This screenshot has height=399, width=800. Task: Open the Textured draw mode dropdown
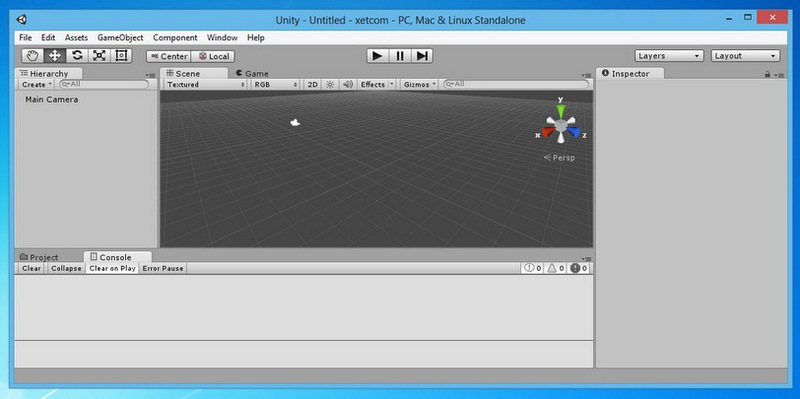coord(205,85)
